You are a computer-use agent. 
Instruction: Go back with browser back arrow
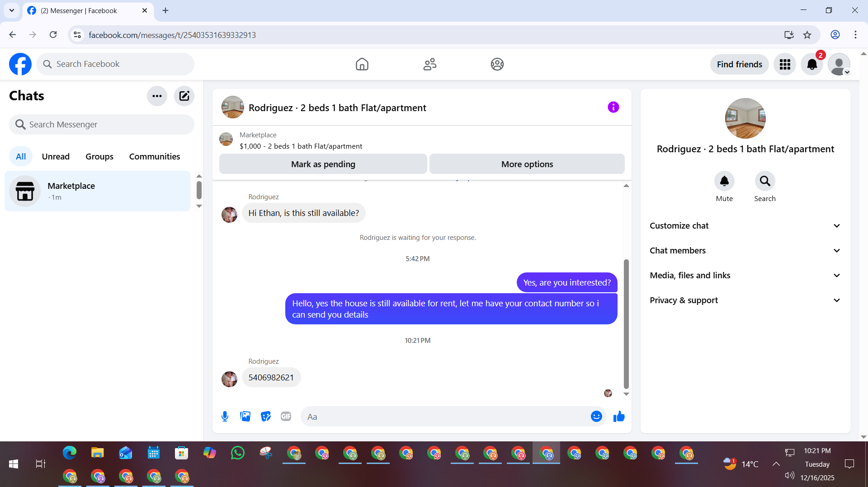click(x=12, y=35)
